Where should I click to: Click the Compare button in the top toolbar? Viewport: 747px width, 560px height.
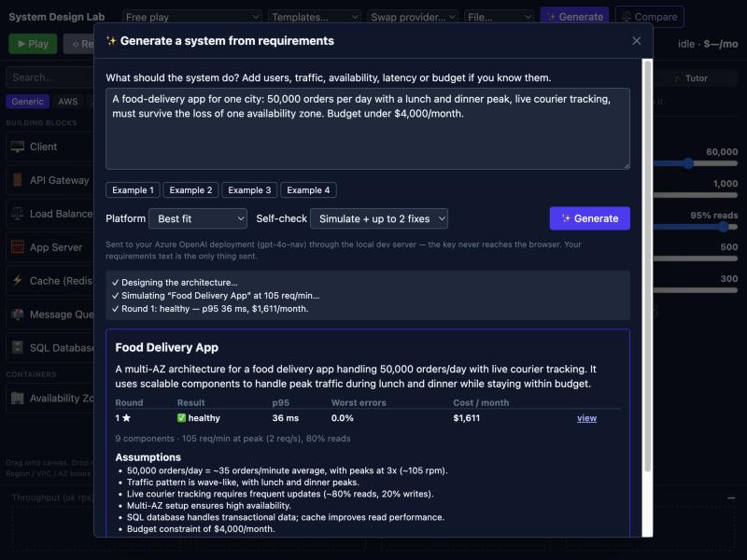pos(649,17)
